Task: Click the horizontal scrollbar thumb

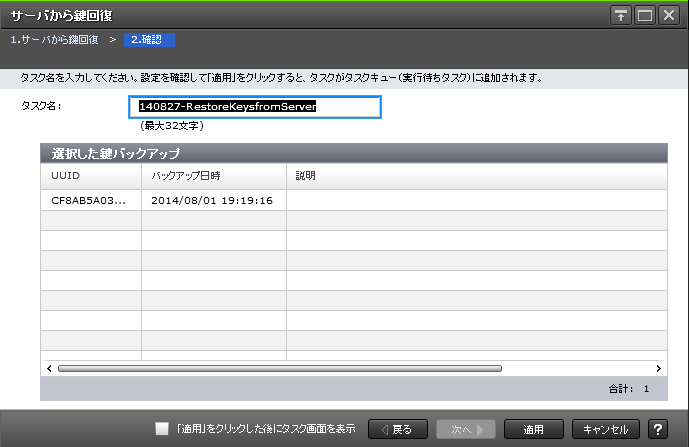Action: (x=280, y=368)
